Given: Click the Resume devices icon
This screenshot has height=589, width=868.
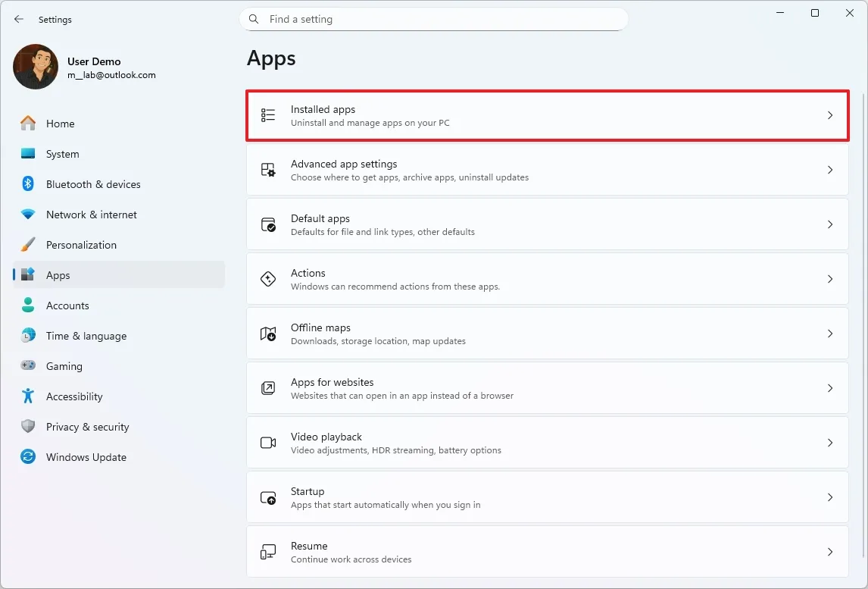Looking at the screenshot, I should click(267, 552).
